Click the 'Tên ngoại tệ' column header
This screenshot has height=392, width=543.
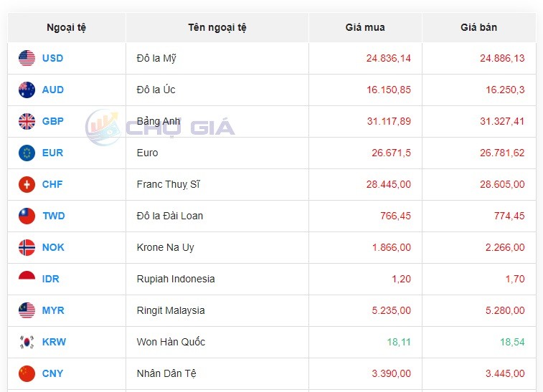click(217, 27)
